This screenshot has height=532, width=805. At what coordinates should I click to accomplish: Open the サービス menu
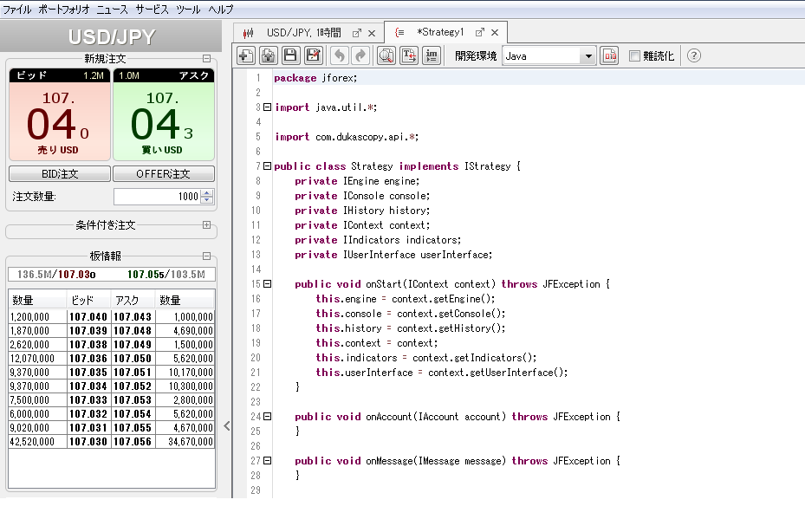(152, 10)
